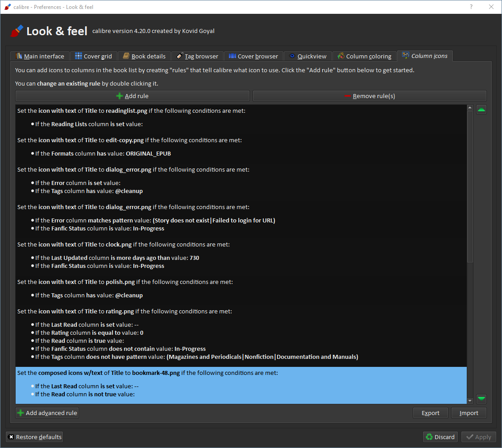Close the Preferences window
The image size is (502, 448).
pos(491,7)
